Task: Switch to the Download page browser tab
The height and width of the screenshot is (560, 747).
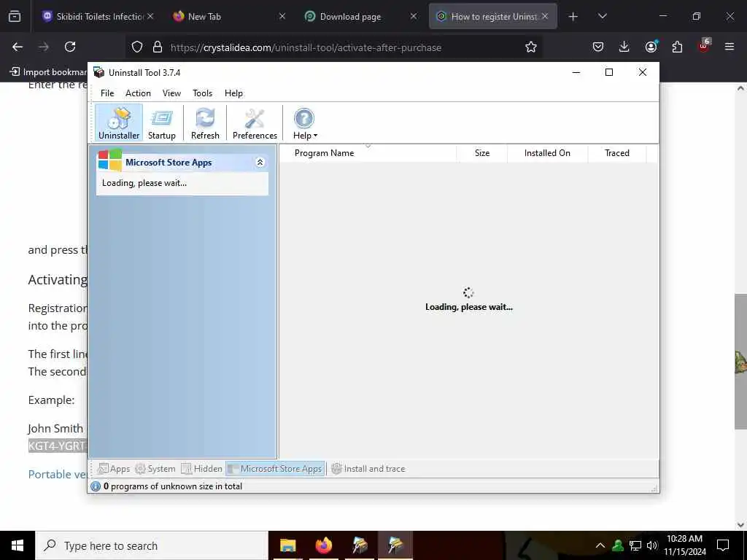Action: 360,16
